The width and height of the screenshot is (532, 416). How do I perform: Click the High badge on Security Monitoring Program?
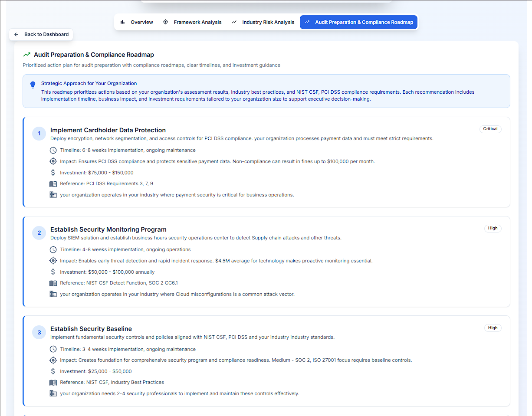click(493, 228)
